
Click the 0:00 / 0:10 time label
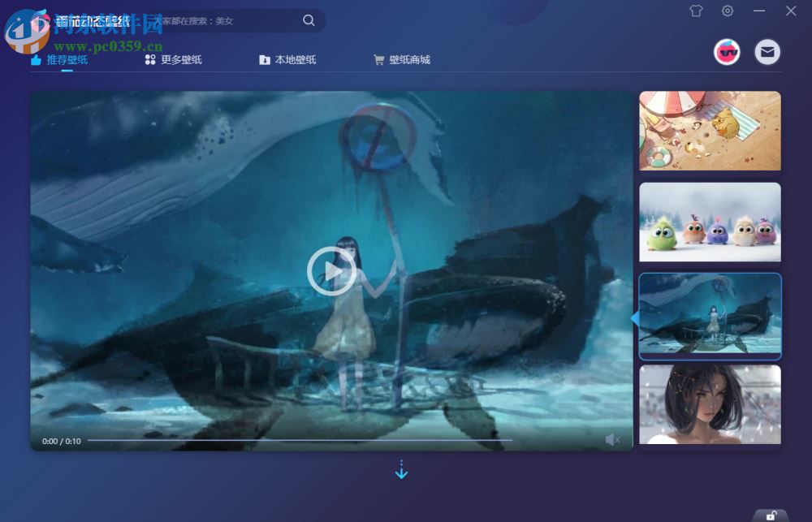click(62, 441)
